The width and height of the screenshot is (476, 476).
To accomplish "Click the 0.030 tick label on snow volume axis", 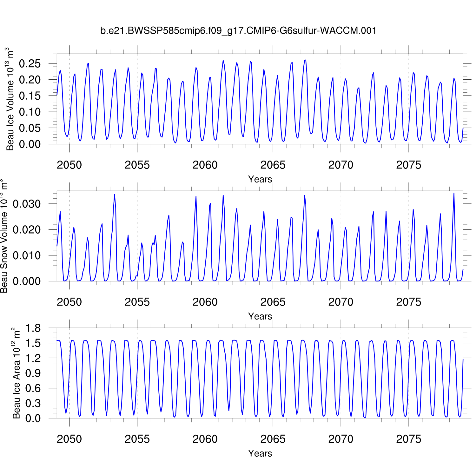I will [27, 204].
